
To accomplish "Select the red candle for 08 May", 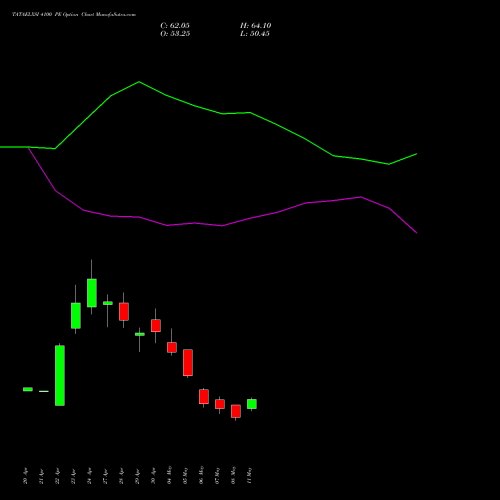I will pyautogui.click(x=236, y=411).
